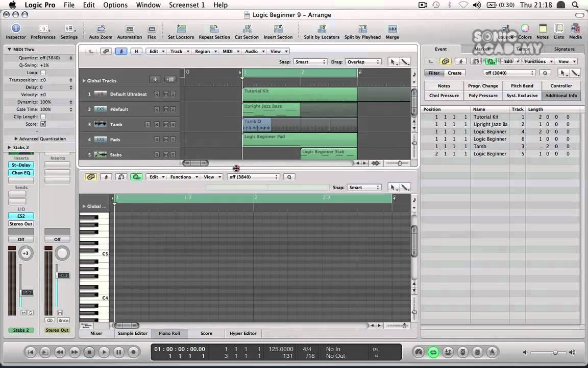588x368 pixels.
Task: Click the St-Delay insert slot
Action: pos(21,165)
